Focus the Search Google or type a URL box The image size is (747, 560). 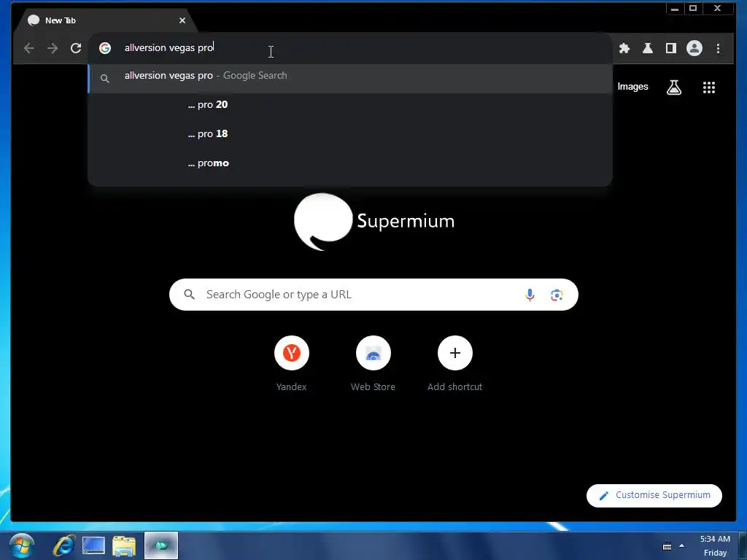tap(373, 295)
